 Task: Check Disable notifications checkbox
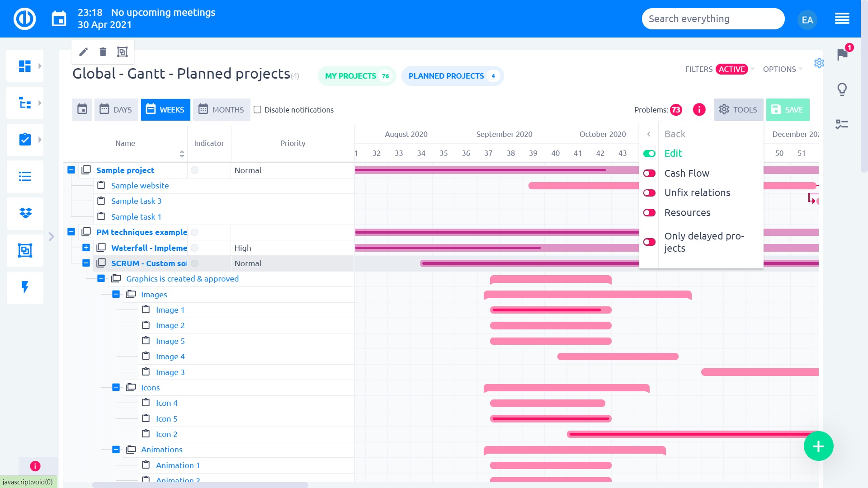coord(257,110)
